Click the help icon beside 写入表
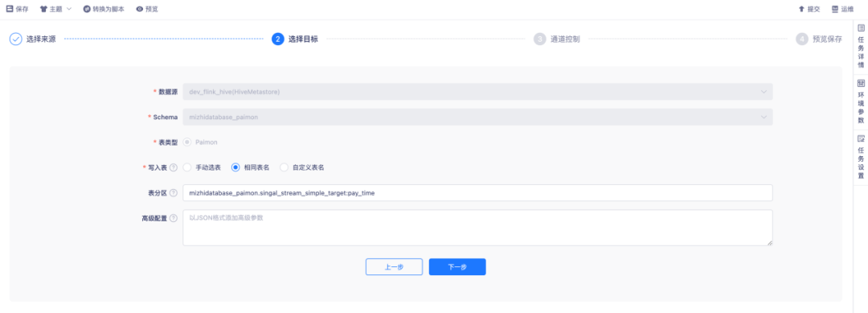This screenshot has height=313, width=868. (x=174, y=167)
